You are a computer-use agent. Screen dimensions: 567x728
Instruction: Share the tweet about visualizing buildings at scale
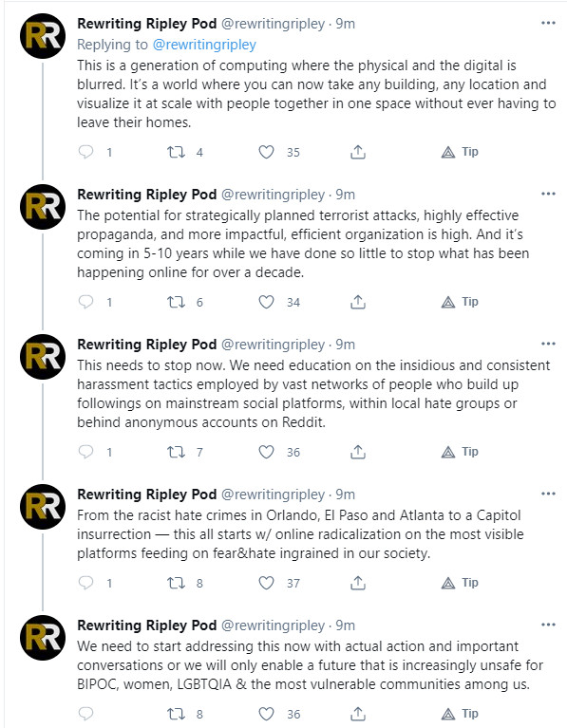[x=358, y=152]
